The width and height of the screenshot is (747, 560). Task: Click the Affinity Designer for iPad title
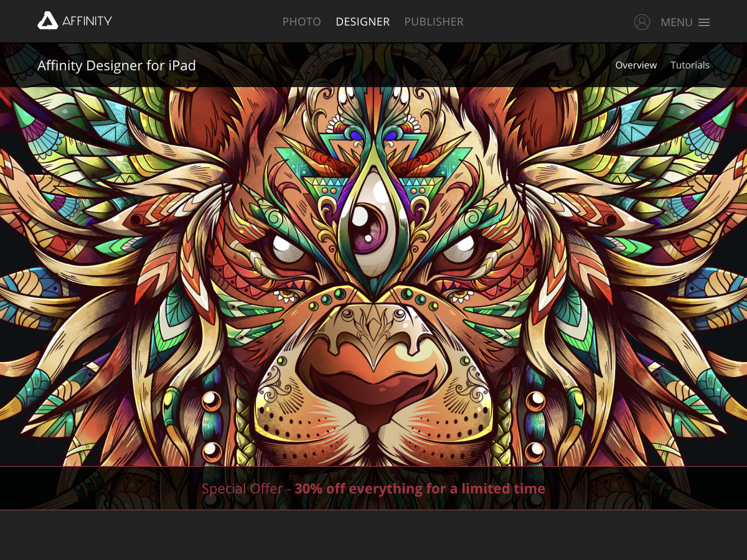pos(116,65)
